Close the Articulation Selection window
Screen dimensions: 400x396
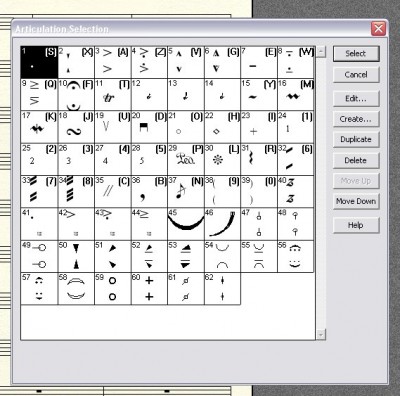379,29
